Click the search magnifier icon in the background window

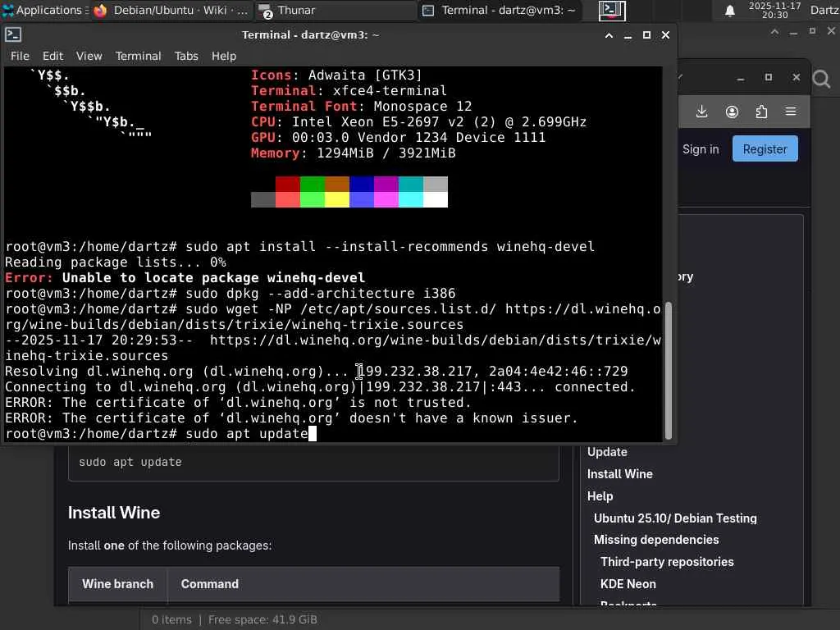821,80
